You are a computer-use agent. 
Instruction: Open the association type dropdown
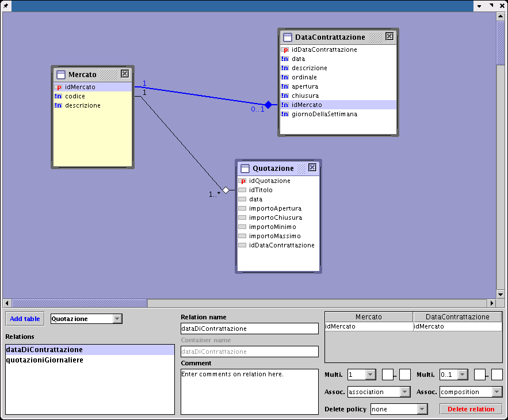(x=405, y=392)
